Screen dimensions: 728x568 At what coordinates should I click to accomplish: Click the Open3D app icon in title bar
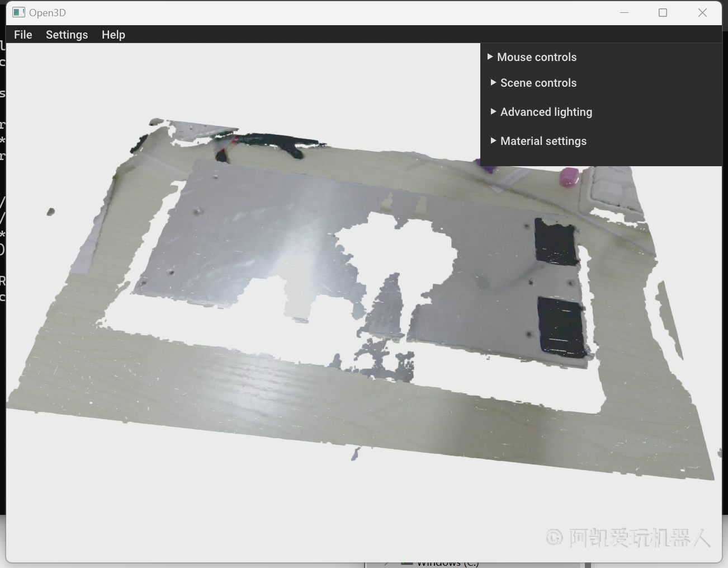(18, 12)
